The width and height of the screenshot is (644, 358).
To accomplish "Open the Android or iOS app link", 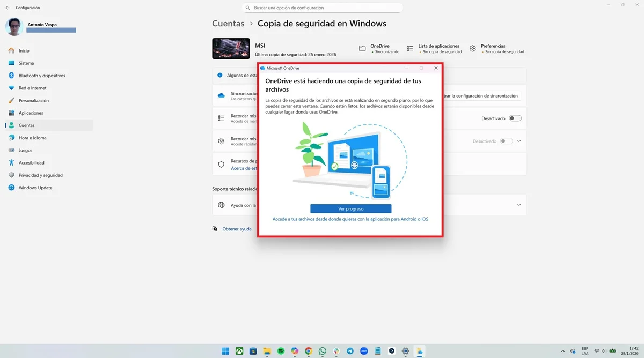I will 350,219.
